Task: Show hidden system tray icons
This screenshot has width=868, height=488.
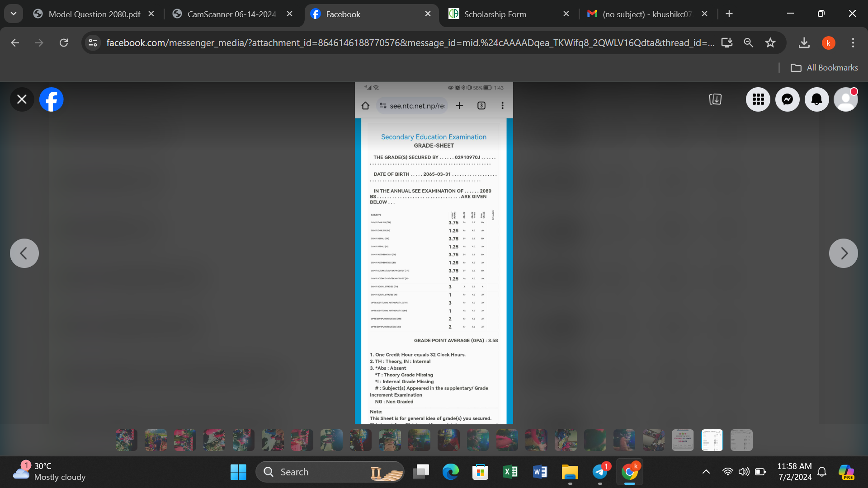Action: coord(706,472)
